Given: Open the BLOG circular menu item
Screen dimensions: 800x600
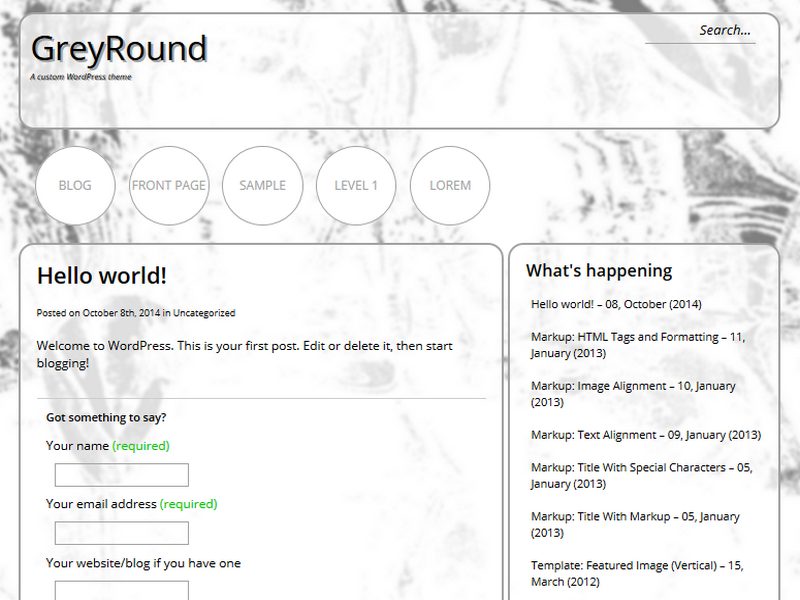Looking at the screenshot, I should [x=75, y=185].
